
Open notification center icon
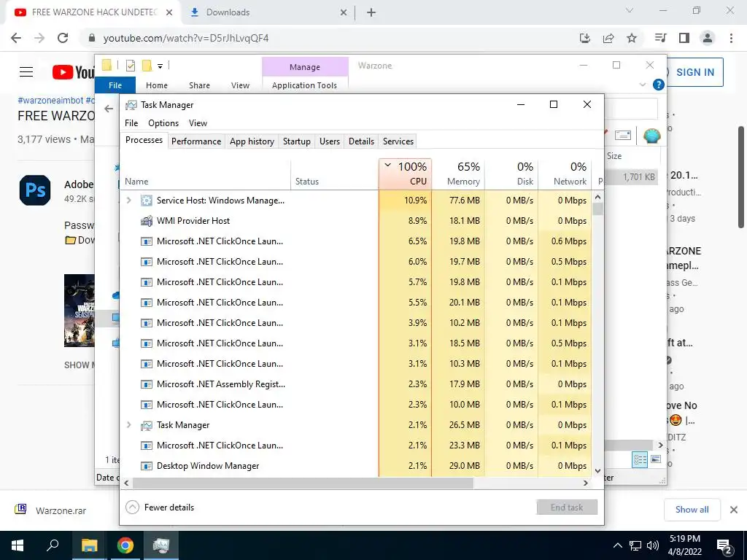click(724, 545)
